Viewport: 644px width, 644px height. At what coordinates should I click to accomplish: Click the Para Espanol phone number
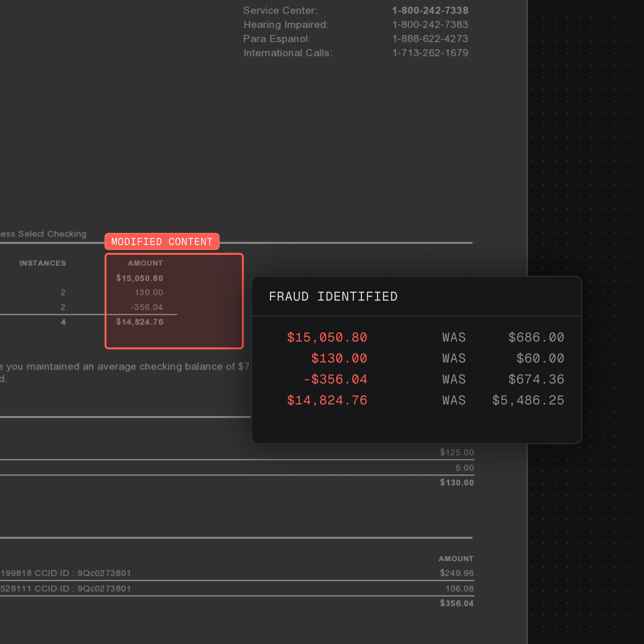(x=430, y=39)
